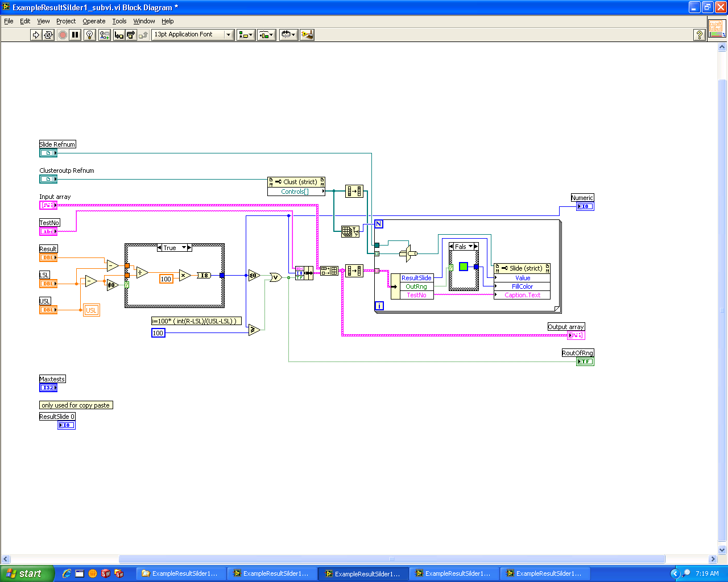The width and height of the screenshot is (728, 582).
Task: Open the Help menu
Action: (167, 21)
